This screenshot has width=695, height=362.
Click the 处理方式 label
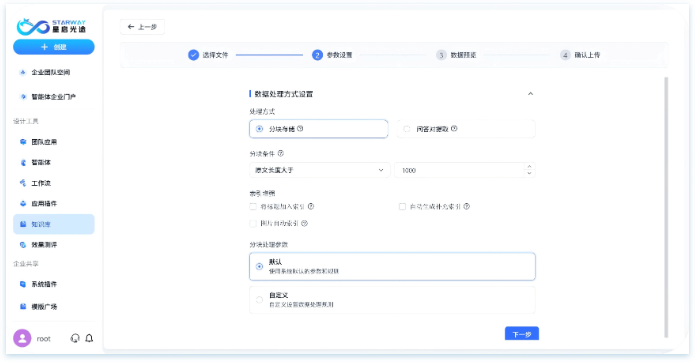pos(262,111)
